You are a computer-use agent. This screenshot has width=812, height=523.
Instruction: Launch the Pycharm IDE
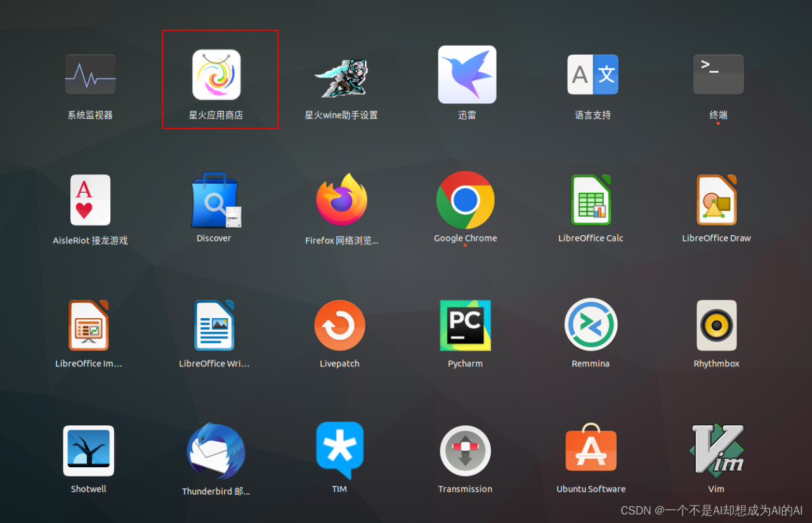[466, 325]
